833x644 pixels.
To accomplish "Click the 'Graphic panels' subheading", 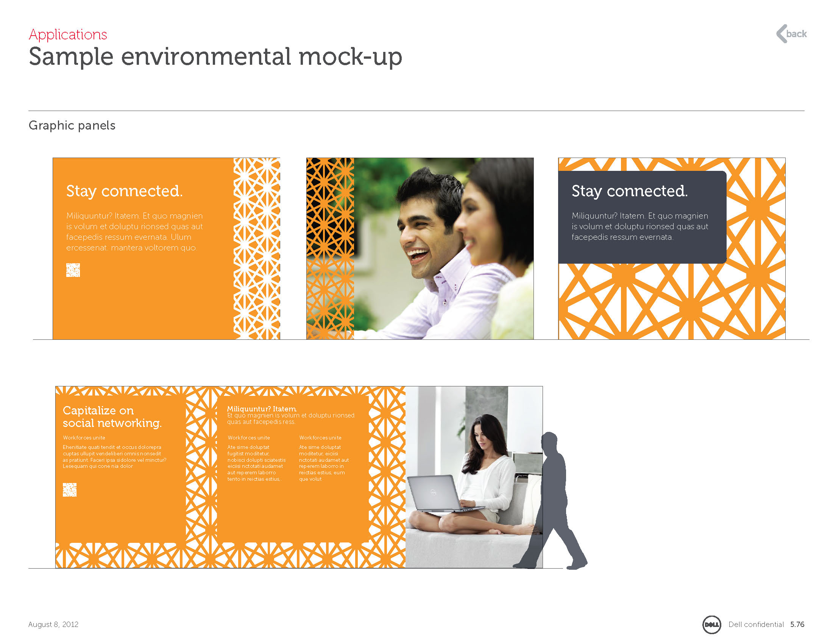I will pyautogui.click(x=72, y=125).
